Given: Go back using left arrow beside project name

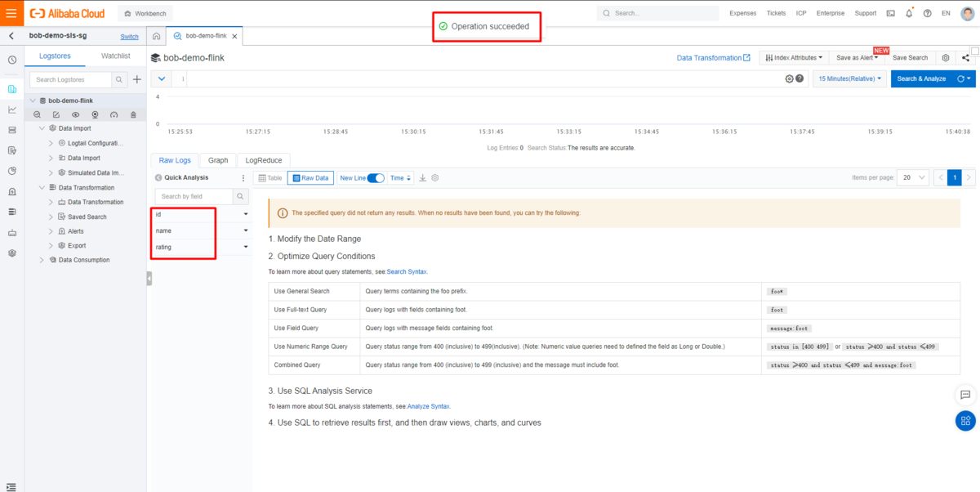Looking at the screenshot, I should 11,36.
